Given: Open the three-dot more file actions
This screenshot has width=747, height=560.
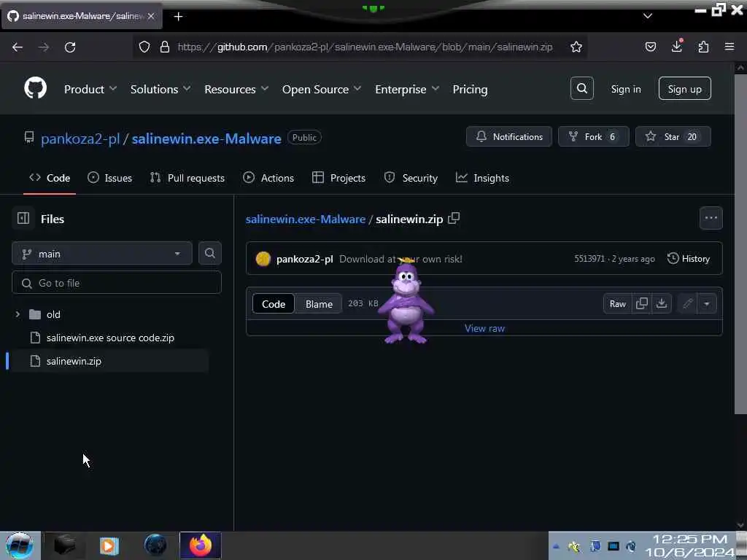Looking at the screenshot, I should point(711,217).
